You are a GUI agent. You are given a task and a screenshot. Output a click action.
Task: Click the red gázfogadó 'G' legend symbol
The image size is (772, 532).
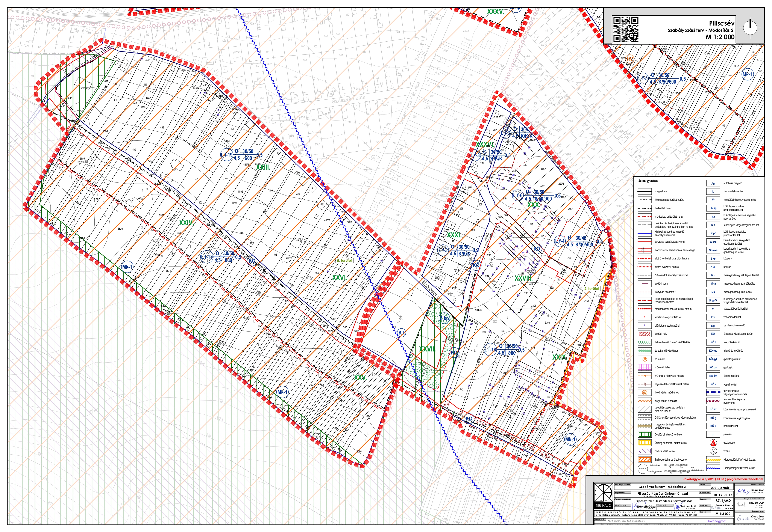coord(713,443)
